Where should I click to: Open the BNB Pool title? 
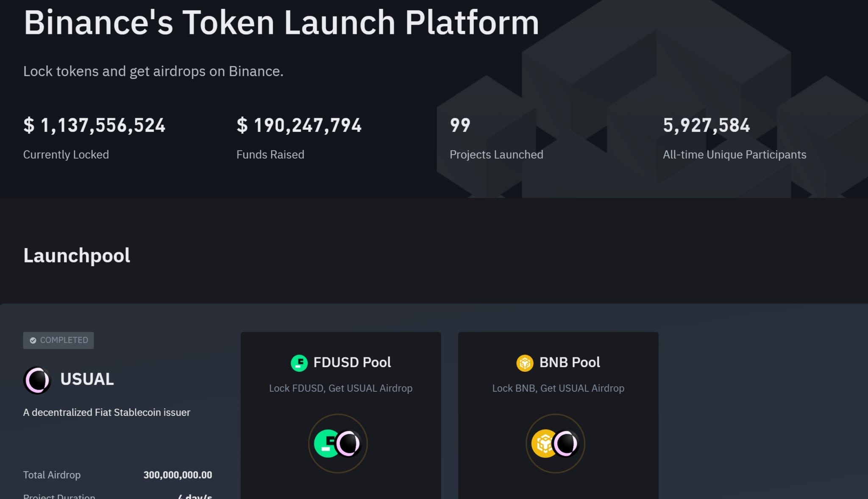click(x=570, y=362)
